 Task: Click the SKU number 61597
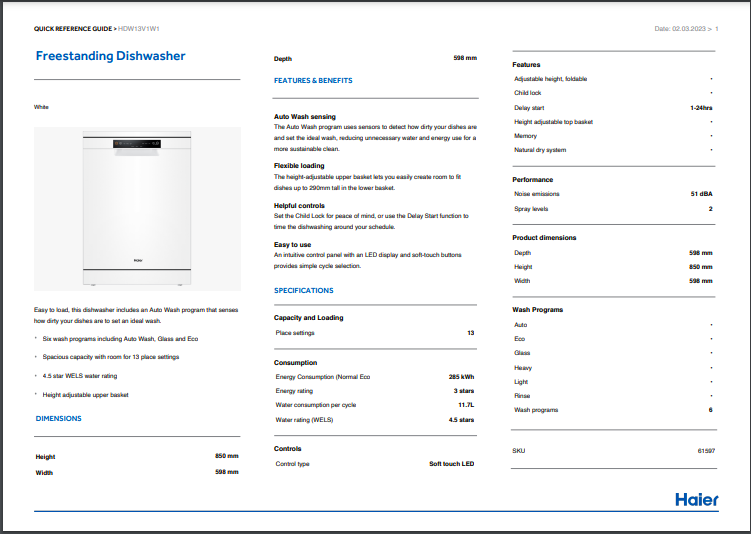(x=706, y=451)
